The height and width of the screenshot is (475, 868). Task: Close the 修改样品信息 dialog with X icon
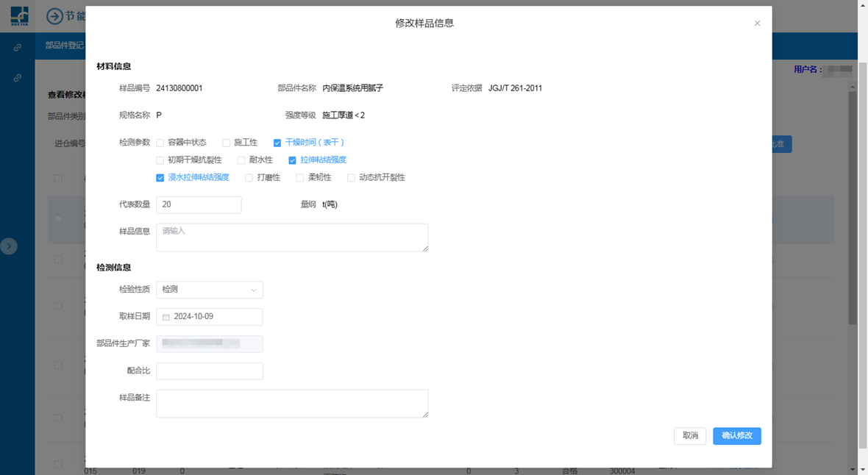tap(757, 24)
